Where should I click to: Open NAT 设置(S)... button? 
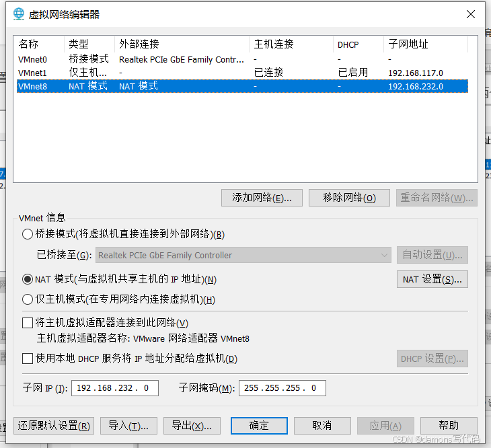432,279
